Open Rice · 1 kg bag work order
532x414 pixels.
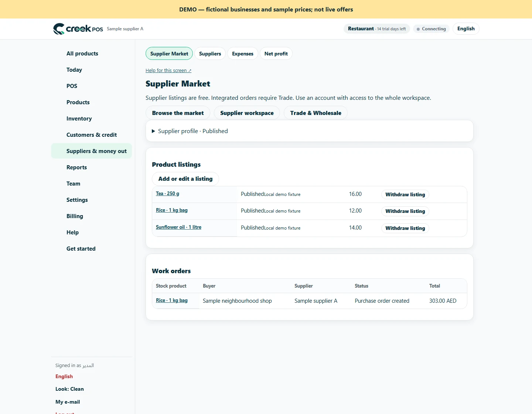point(172,301)
